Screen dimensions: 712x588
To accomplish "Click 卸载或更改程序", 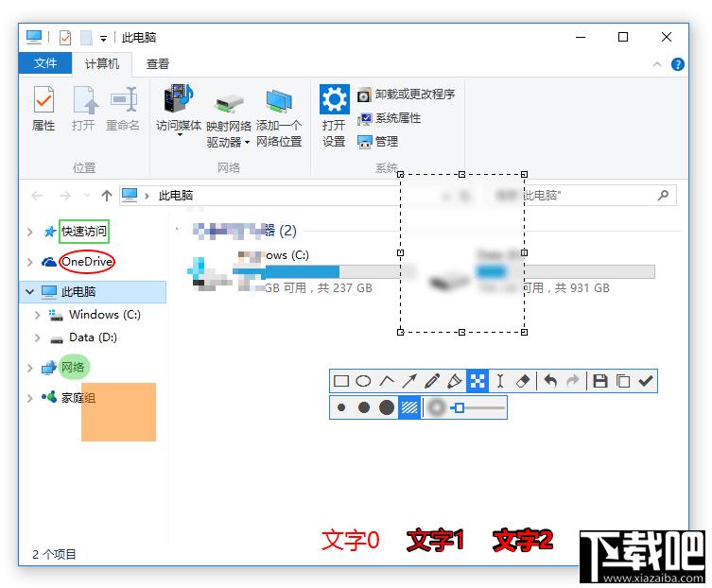I will [x=407, y=95].
